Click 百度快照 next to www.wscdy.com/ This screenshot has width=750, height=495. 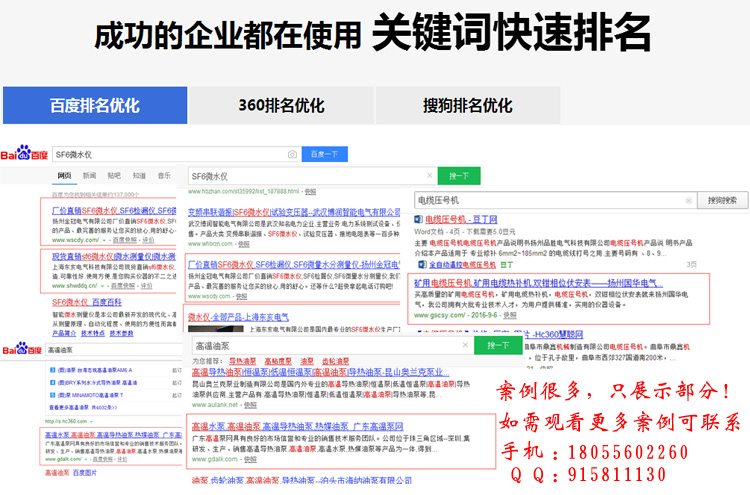click(124, 240)
